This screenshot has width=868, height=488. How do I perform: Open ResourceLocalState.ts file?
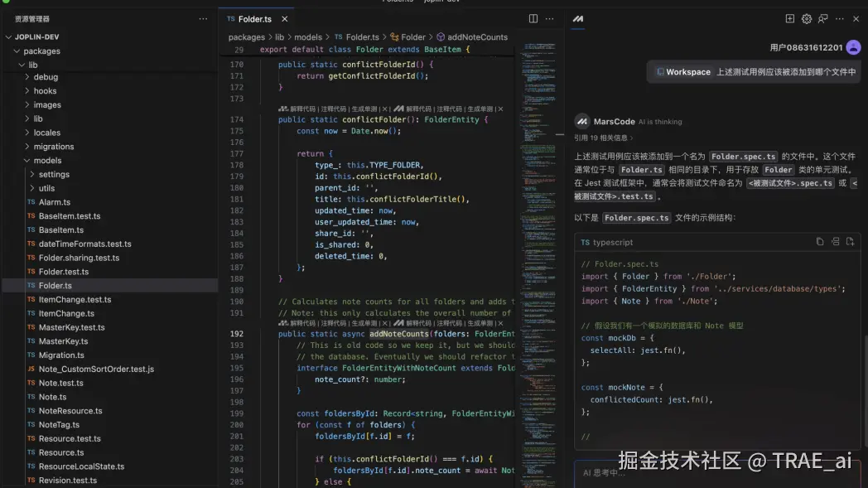(x=109, y=466)
